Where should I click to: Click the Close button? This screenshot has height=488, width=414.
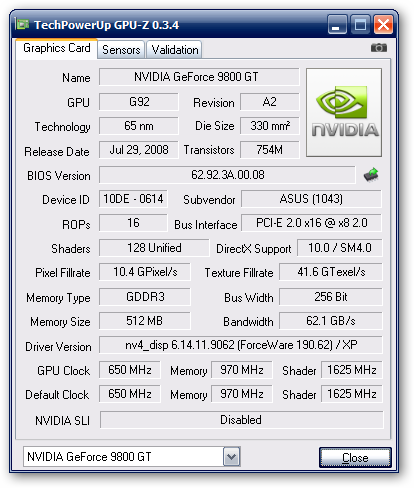[355, 457]
